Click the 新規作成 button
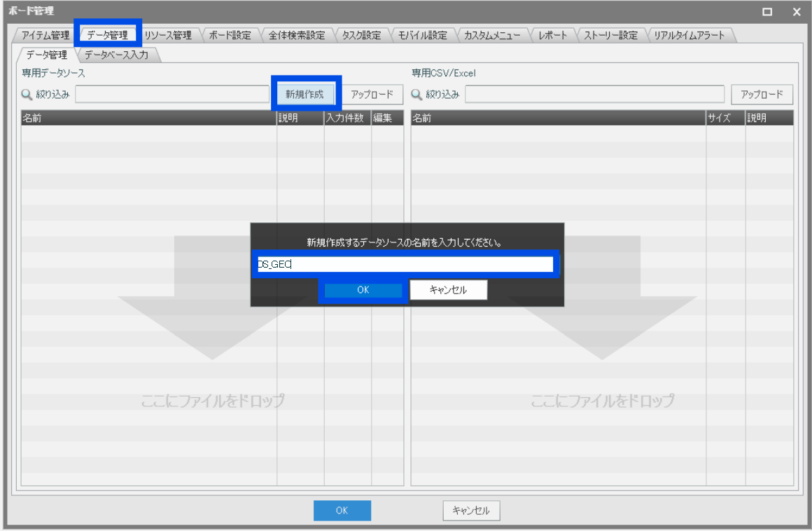This screenshot has width=812, height=531. click(304, 94)
